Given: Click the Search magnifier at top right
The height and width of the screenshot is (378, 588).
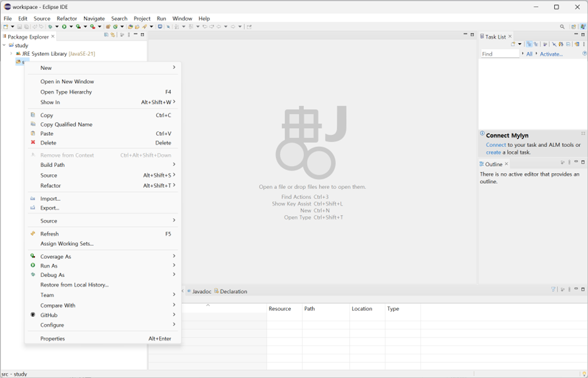Looking at the screenshot, I should (x=562, y=27).
